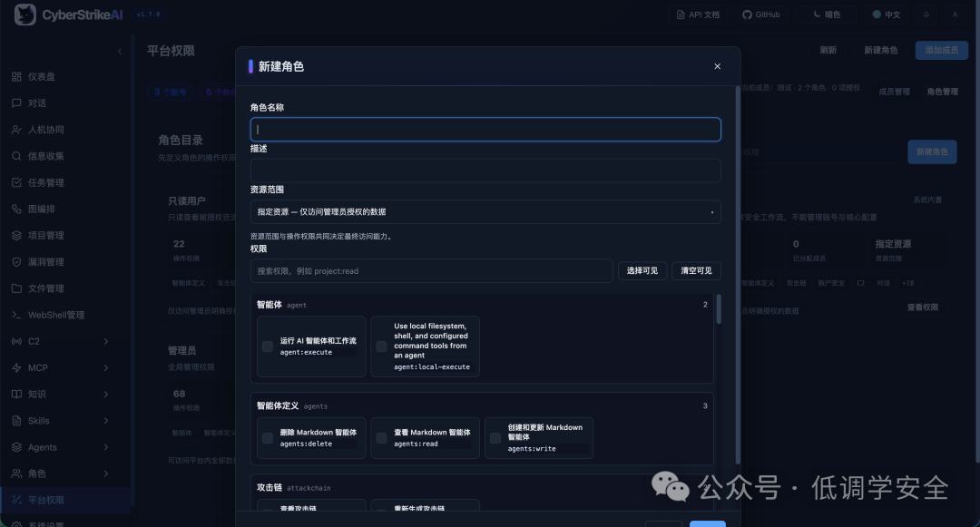Open 项目管理 layers icon in sidebar
The height and width of the screenshot is (527, 980).
pos(17,236)
